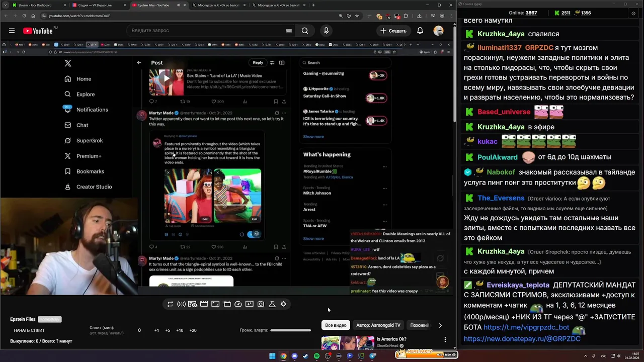Click the Russian language indicator in system tray

(603, 356)
